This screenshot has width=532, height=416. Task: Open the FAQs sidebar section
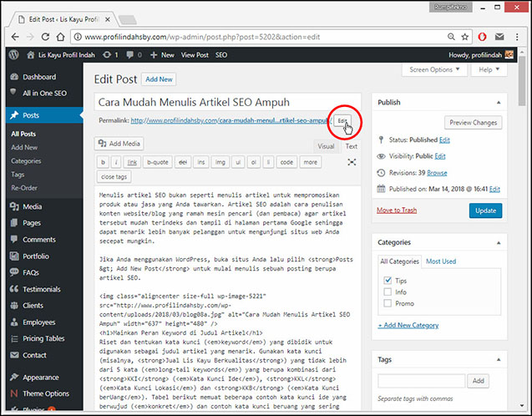point(44,272)
